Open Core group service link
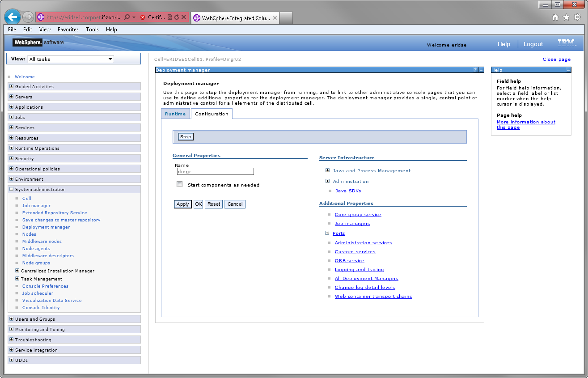This screenshot has height=378, width=588. tap(358, 214)
